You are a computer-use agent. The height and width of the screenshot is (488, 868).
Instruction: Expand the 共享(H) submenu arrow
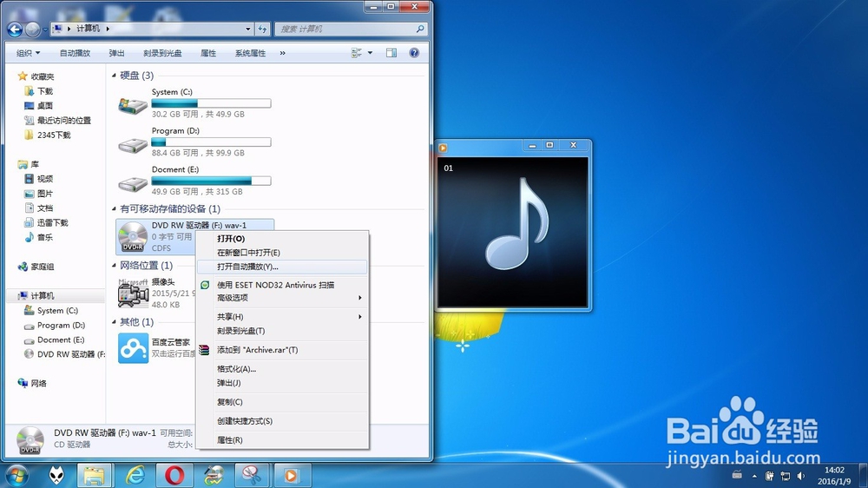(x=360, y=317)
